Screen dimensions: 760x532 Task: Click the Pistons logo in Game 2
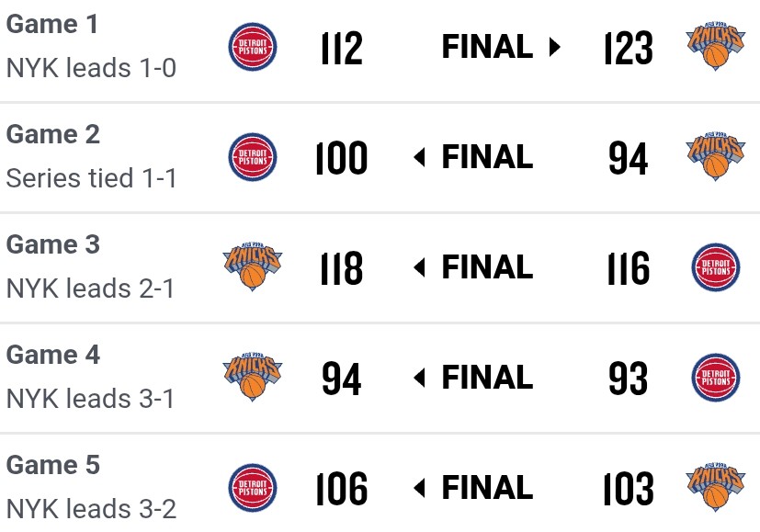coord(252,157)
